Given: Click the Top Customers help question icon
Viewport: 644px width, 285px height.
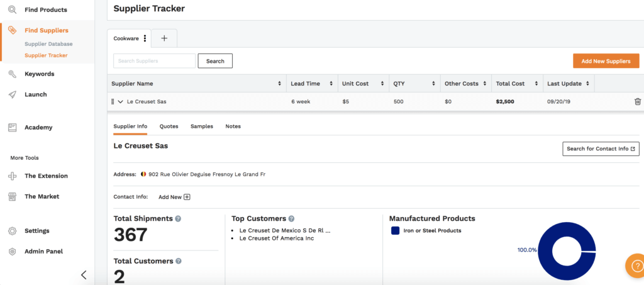Looking at the screenshot, I should click(291, 218).
